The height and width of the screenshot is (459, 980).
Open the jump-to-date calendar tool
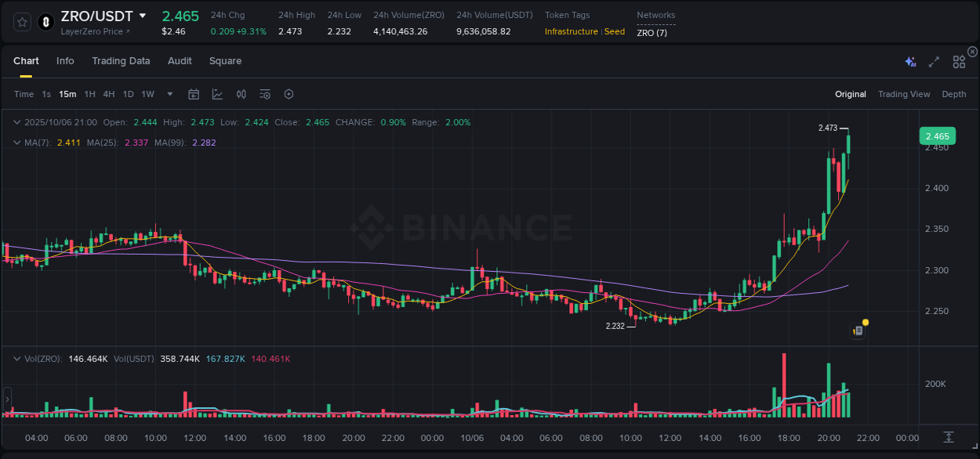pos(194,94)
